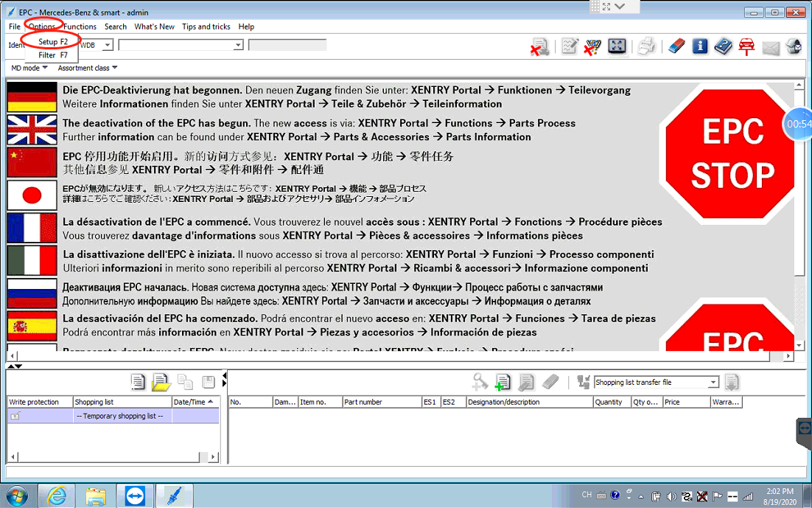Click the notice area vertical scrollbar down arrow
Screen dimensions: 812x508
point(799,346)
